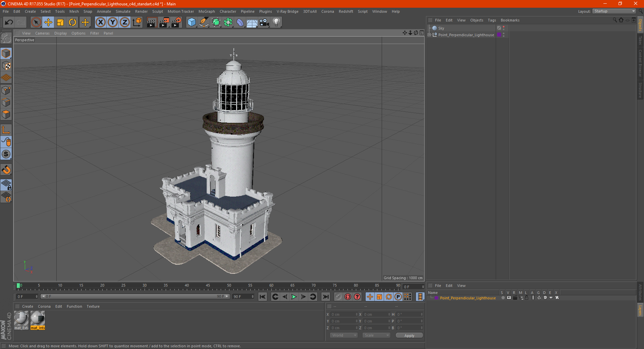Click the Apply button
This screenshot has height=349, width=644.
tap(409, 336)
